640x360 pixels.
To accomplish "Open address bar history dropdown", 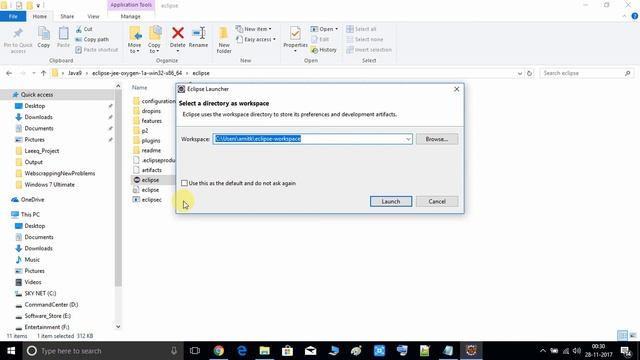I will coord(520,73).
